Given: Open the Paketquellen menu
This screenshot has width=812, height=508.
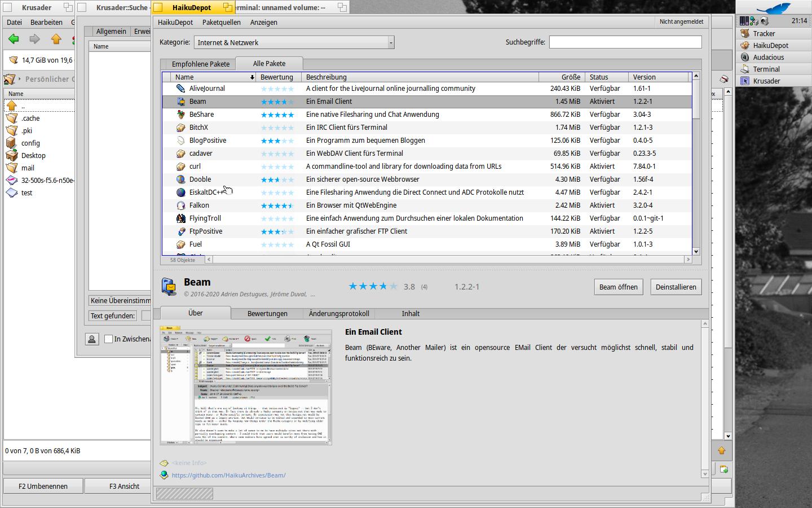Looking at the screenshot, I should pos(222,22).
